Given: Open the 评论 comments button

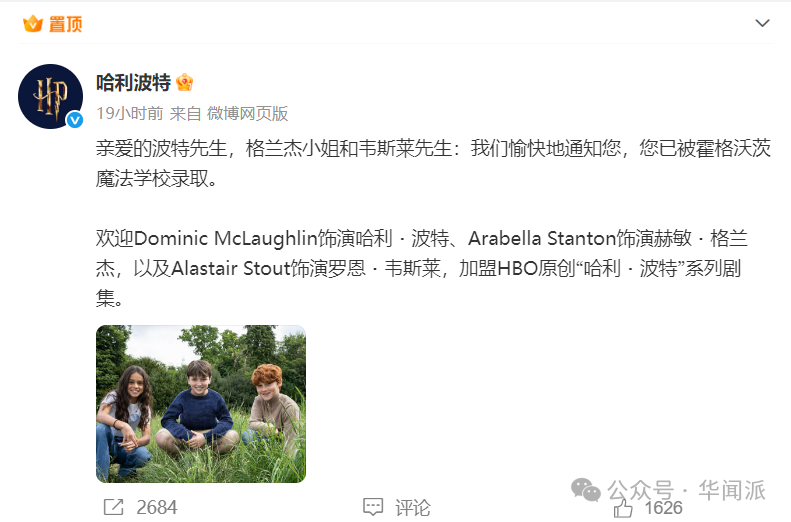Looking at the screenshot, I should click(413, 507).
